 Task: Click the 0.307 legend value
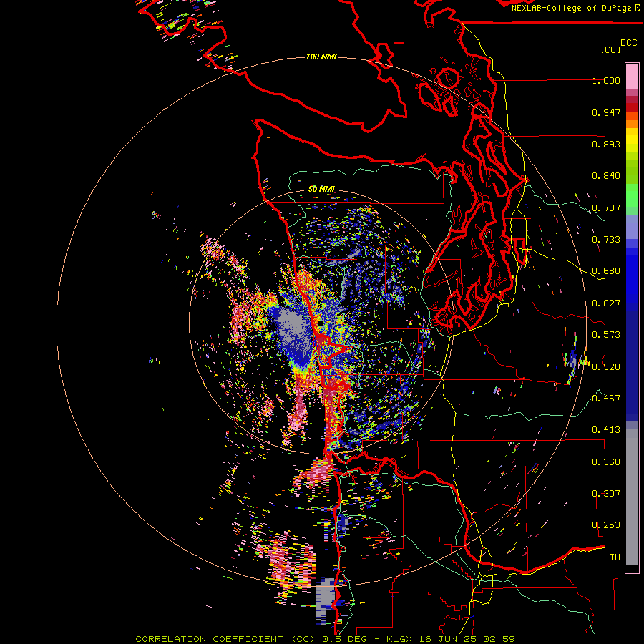click(606, 494)
